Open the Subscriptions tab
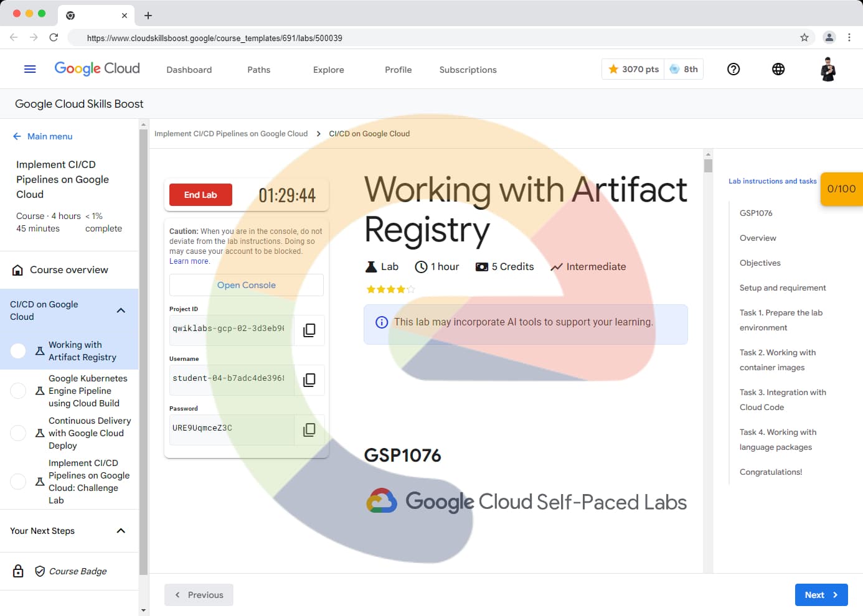The image size is (863, 616). point(468,70)
